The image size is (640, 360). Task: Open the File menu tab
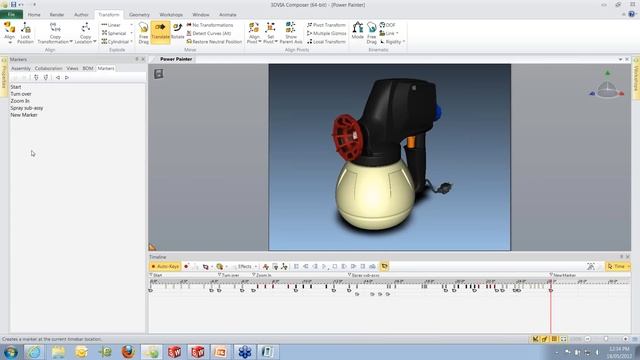point(11,15)
